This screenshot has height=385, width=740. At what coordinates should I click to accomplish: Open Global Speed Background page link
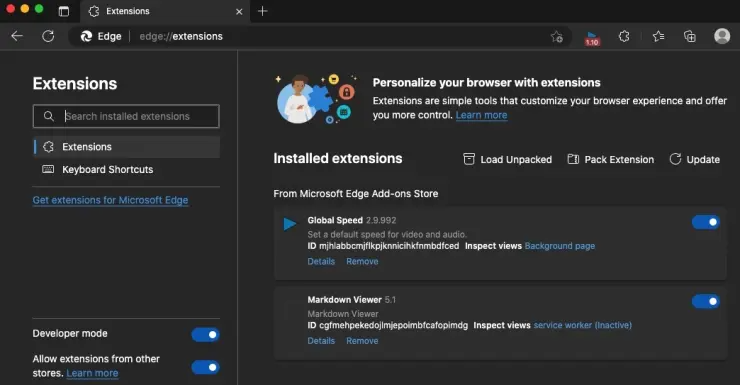tap(560, 246)
